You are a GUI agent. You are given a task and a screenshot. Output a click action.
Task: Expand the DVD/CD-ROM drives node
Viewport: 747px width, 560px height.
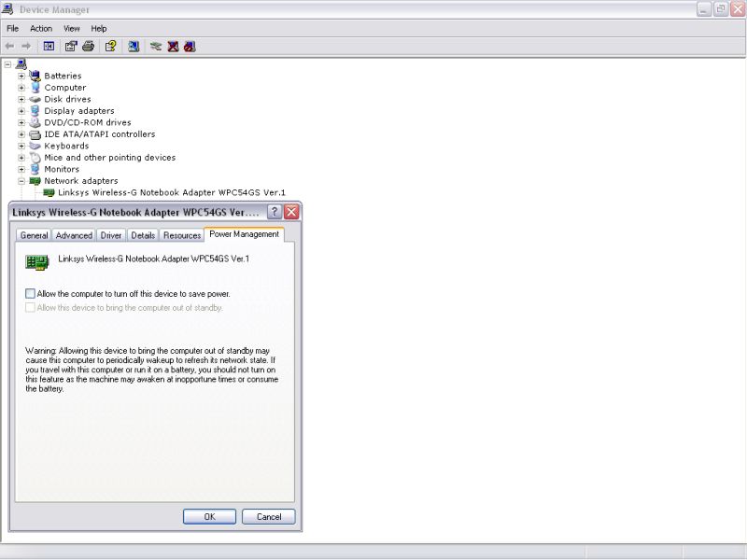[21, 122]
